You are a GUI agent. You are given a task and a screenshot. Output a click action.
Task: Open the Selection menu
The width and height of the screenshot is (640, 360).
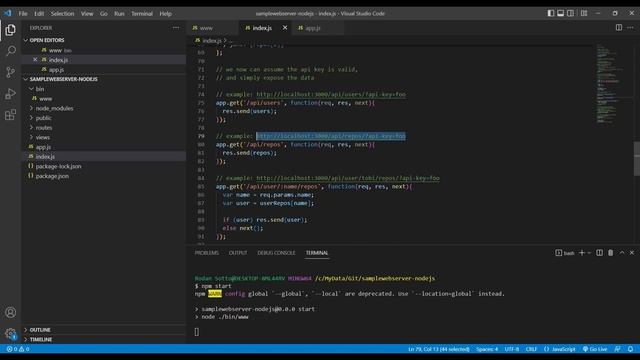click(62, 13)
